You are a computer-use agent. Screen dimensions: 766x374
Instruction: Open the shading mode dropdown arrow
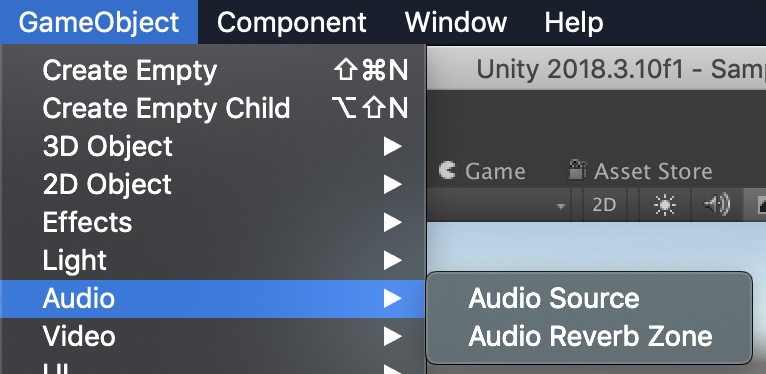(561, 207)
